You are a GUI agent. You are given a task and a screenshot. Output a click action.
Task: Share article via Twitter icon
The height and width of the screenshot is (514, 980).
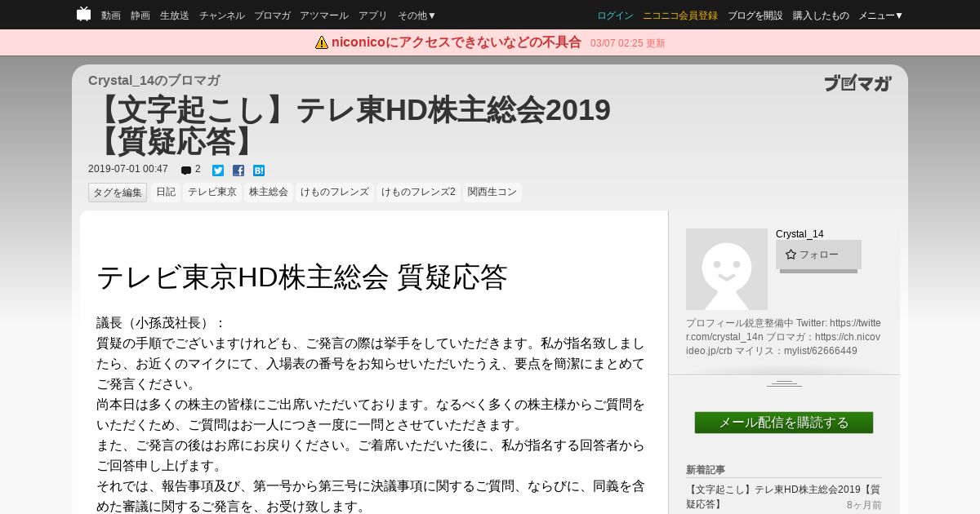(218, 171)
